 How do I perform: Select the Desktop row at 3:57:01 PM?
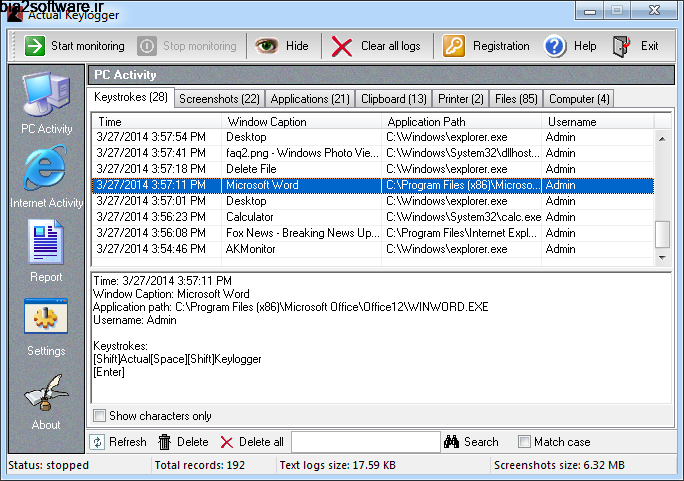tap(373, 201)
